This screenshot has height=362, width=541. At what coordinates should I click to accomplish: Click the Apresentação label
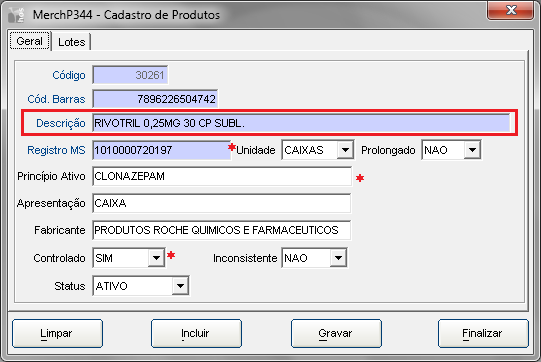(x=51, y=203)
